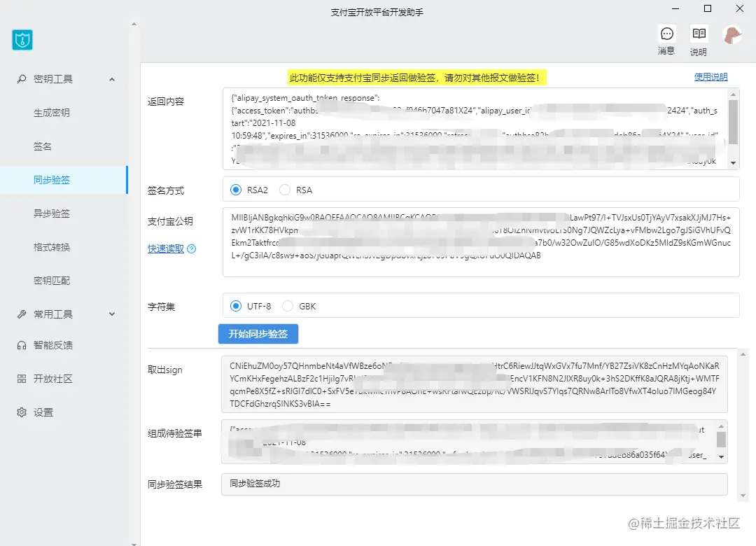Select RSA2 signature method

coord(236,190)
